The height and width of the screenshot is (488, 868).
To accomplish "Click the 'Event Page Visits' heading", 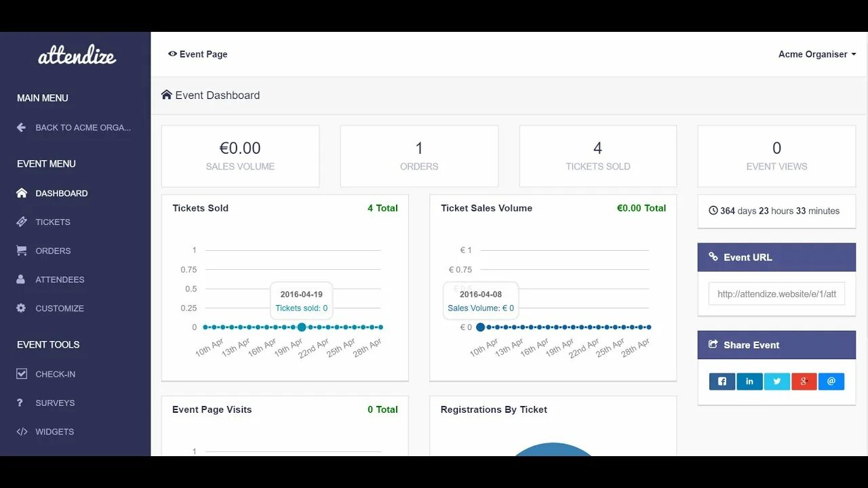I will pos(212,409).
